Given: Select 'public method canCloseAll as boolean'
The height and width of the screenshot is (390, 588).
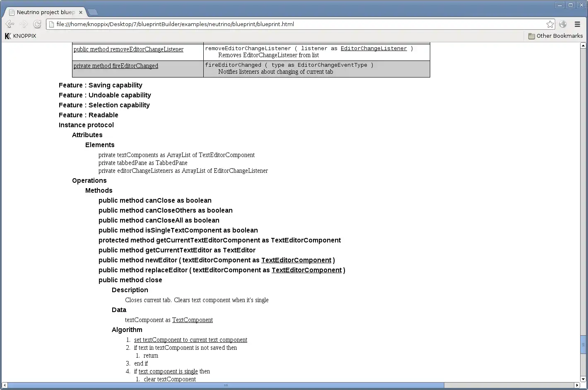Looking at the screenshot, I should click(x=159, y=220).
